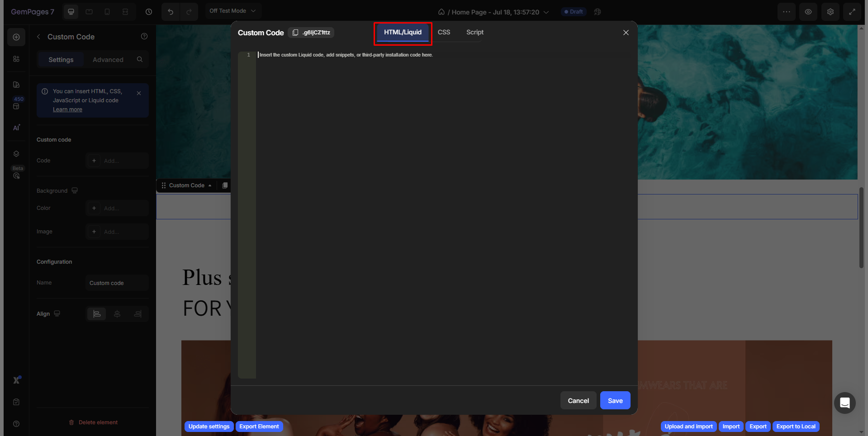Preview the page with eye icon

808,12
